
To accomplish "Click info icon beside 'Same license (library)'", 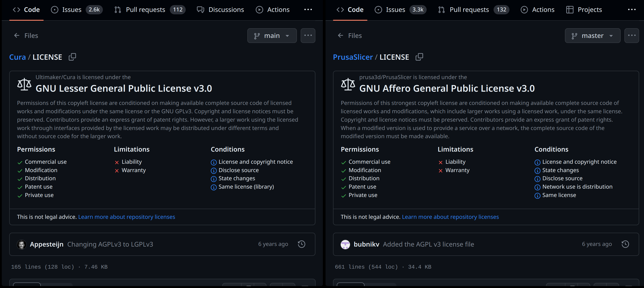I will click(x=213, y=187).
